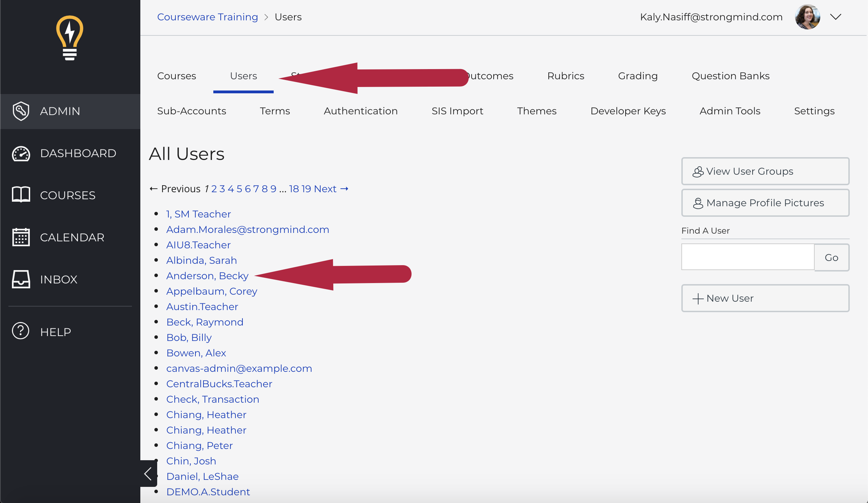Click the user profile avatar picture
This screenshot has height=503, width=868.
(807, 17)
